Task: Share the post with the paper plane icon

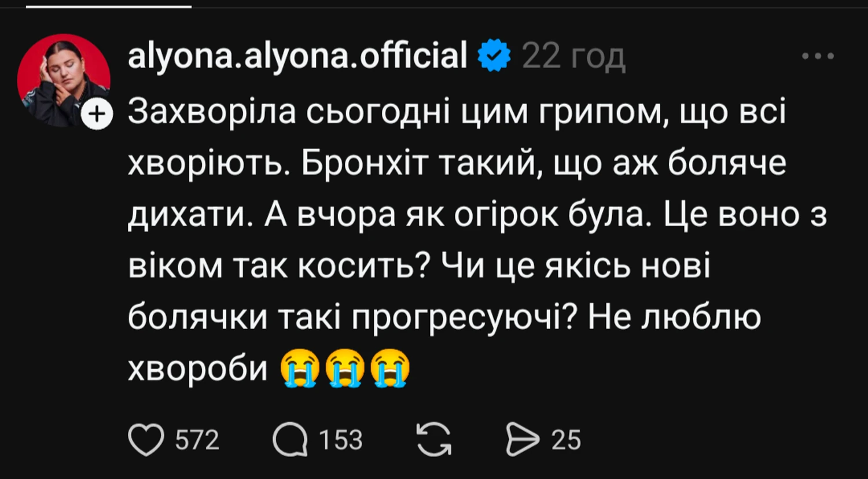Action: click(x=521, y=440)
